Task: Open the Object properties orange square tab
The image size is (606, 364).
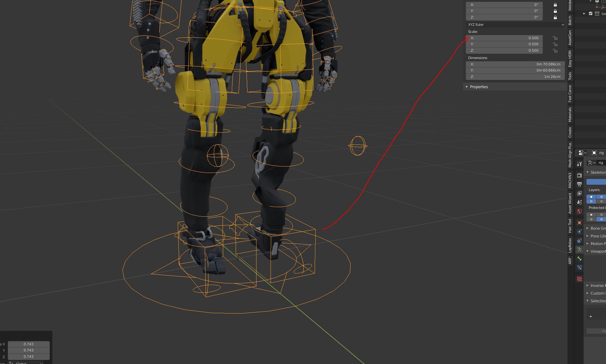Action: pos(579,223)
